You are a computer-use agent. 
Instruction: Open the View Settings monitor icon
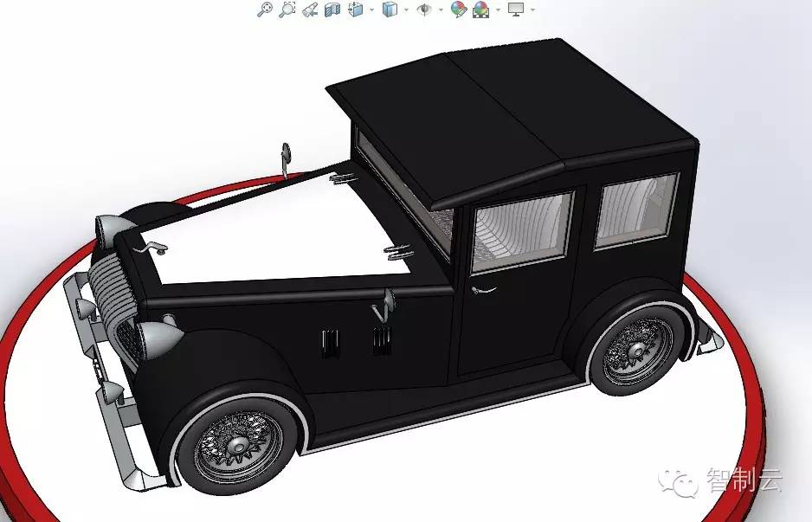coord(516,10)
